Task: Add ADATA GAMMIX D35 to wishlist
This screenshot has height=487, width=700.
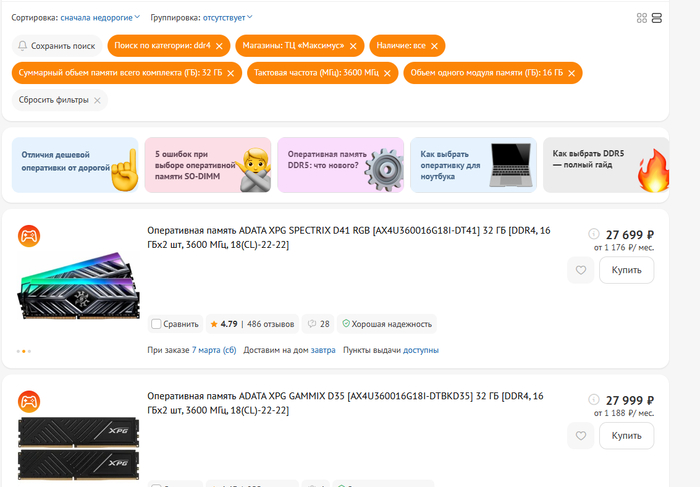Action: [580, 436]
